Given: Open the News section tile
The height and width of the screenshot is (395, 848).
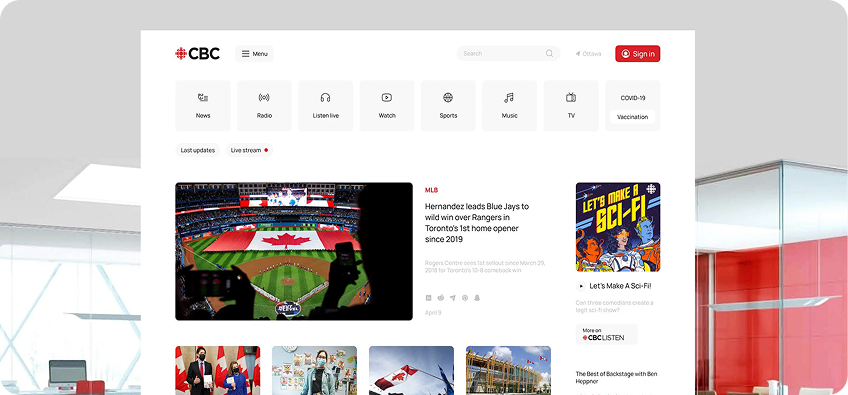Looking at the screenshot, I should tap(203, 106).
